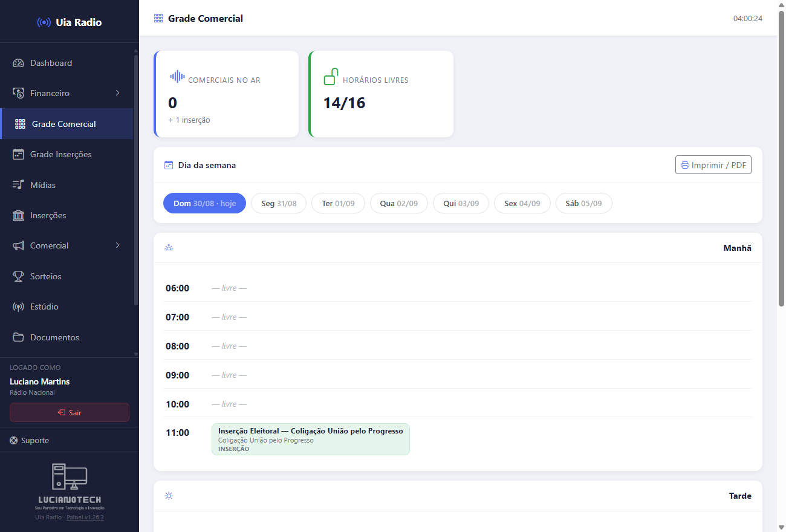The height and width of the screenshot is (532, 786).
Task: Click the free slot at 06:00
Action: [229, 288]
